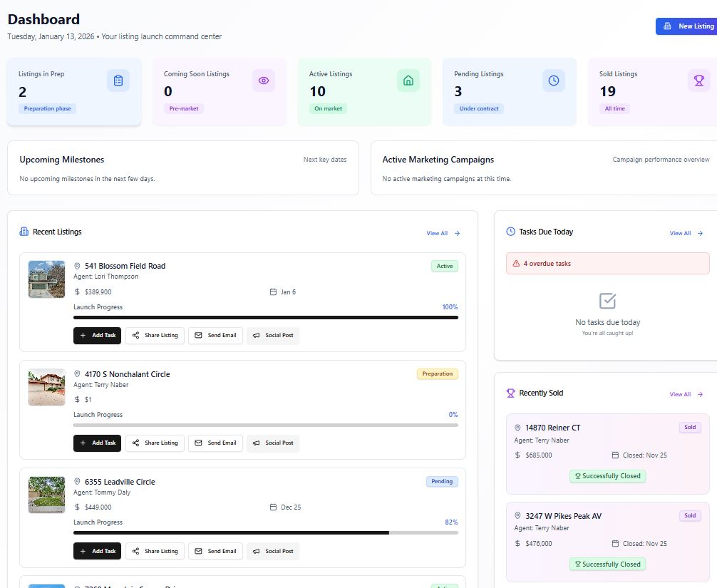Click the 541 Blossom Field Road launch progress bar
This screenshot has width=717, height=588.
266,317
